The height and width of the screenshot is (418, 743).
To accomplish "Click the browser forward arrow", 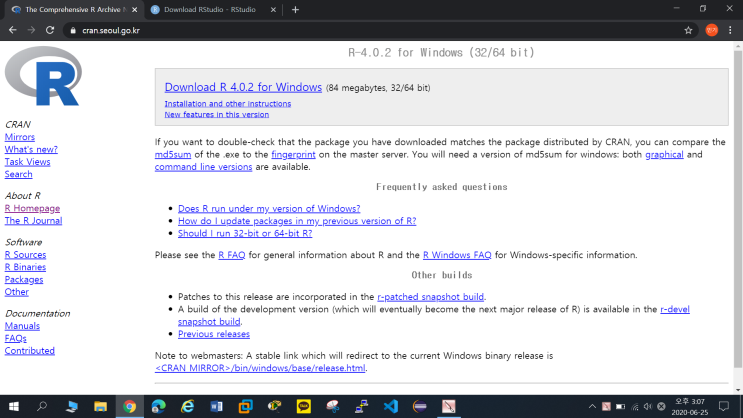I will tap(31, 30).
